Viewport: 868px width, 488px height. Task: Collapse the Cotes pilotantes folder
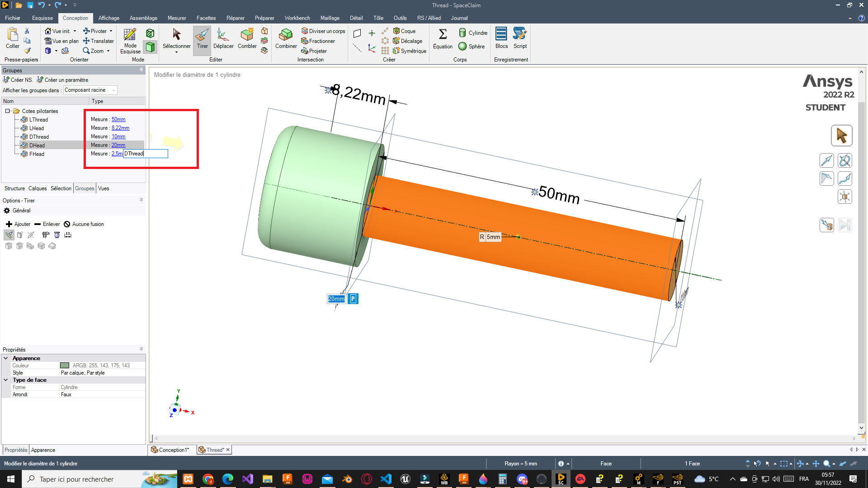8,111
